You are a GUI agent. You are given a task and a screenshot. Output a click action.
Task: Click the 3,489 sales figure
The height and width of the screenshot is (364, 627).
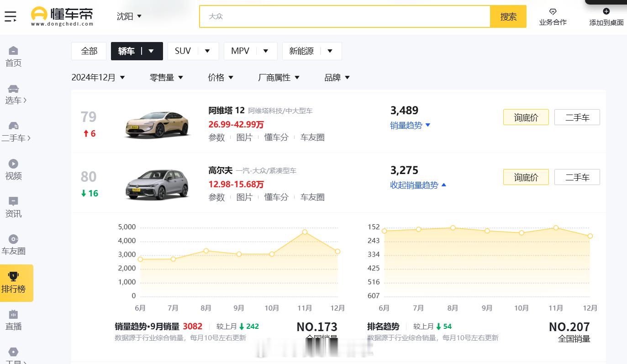(x=404, y=111)
